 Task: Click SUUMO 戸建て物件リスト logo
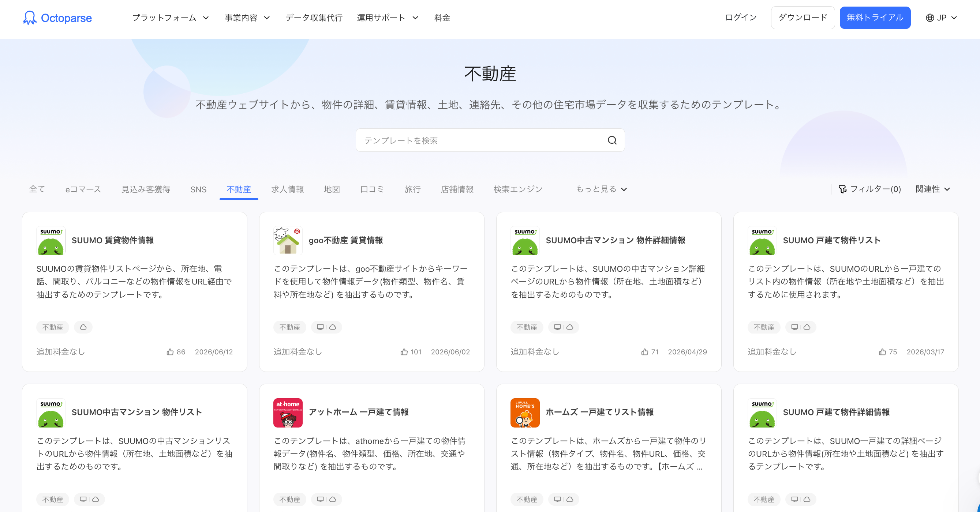[x=762, y=241]
